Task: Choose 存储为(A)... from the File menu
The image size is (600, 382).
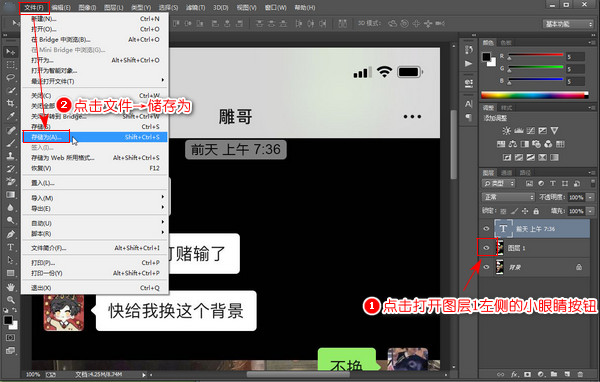Action: 95,137
